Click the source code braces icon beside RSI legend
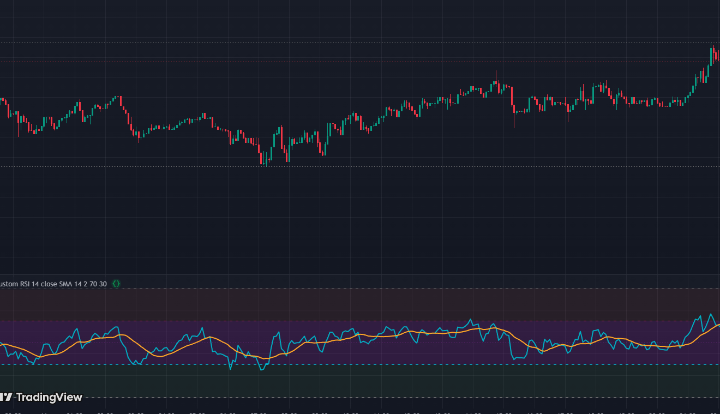Viewport: 720px width, 414px height. tap(116, 283)
